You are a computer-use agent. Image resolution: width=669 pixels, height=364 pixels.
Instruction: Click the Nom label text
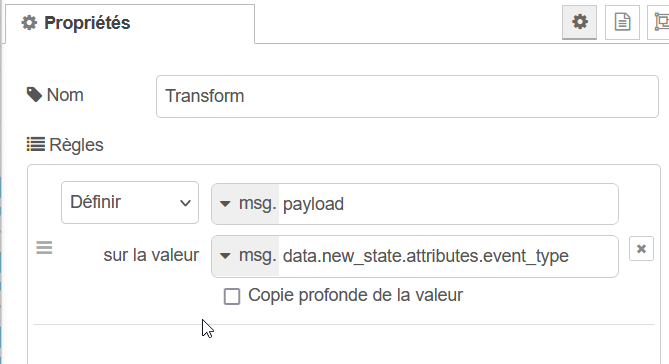65,95
